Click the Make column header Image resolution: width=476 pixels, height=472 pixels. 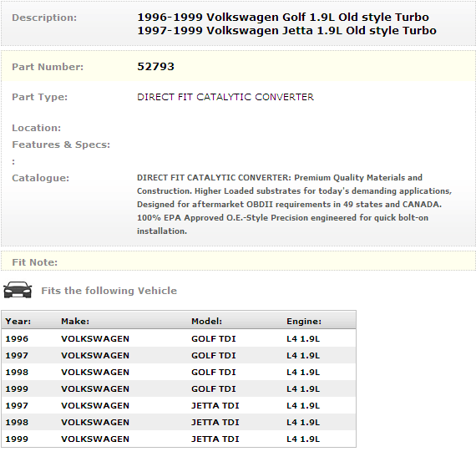[75, 321]
